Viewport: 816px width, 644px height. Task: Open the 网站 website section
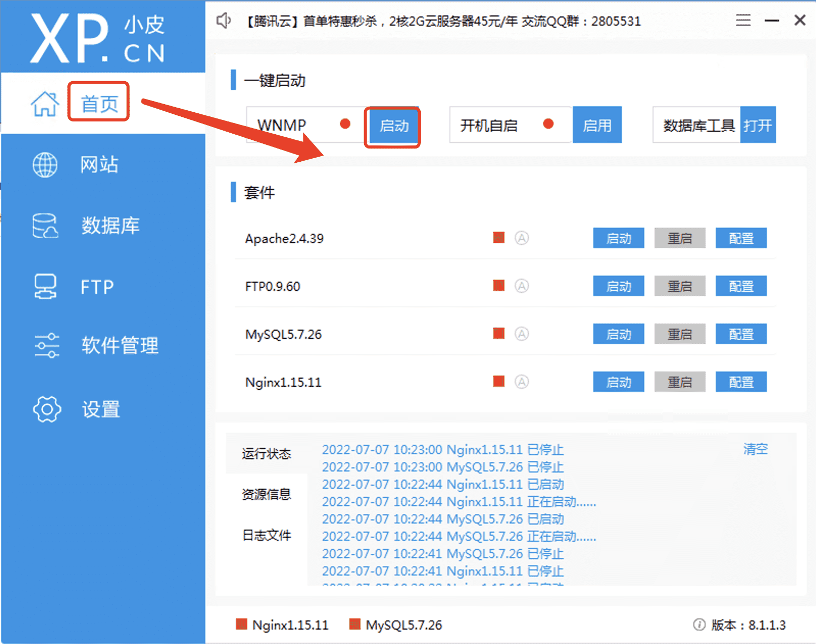click(x=99, y=165)
